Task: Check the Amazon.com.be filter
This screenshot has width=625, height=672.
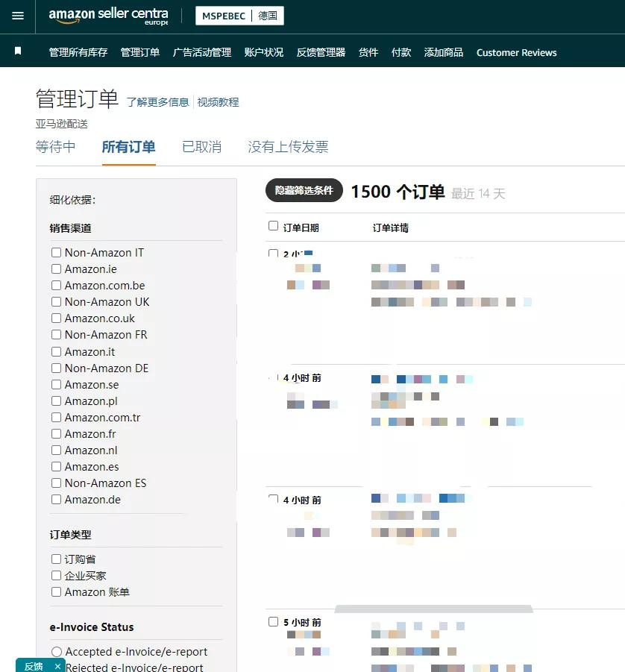Action: pyautogui.click(x=56, y=286)
